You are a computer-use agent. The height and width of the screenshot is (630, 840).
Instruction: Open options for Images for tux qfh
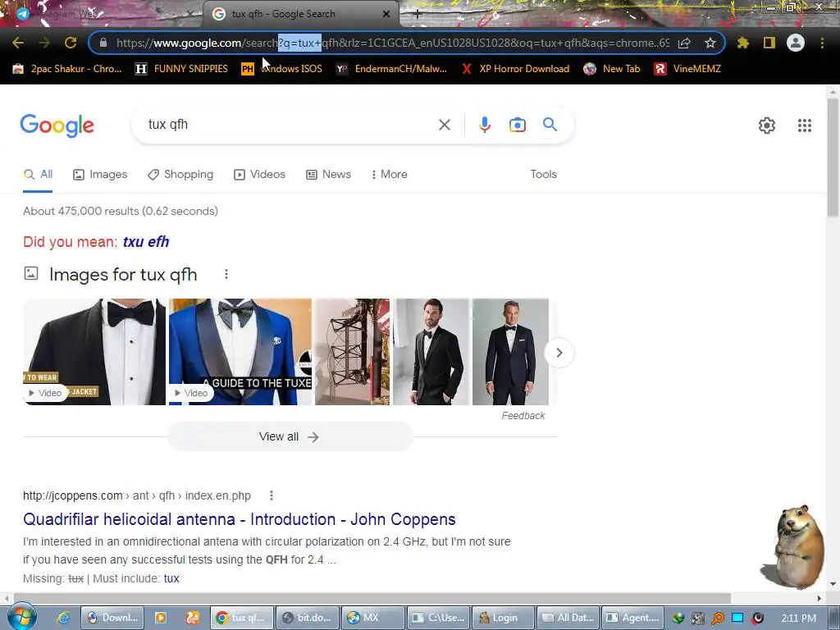click(x=226, y=274)
